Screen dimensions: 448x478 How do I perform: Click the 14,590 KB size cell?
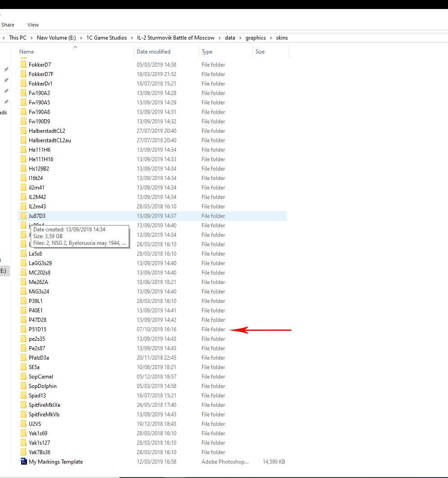pos(274,461)
